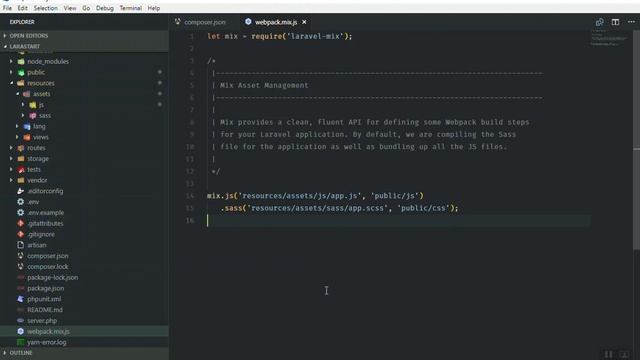This screenshot has width=640, height=360.
Task: Select the storage folder name
Action: 38,159
